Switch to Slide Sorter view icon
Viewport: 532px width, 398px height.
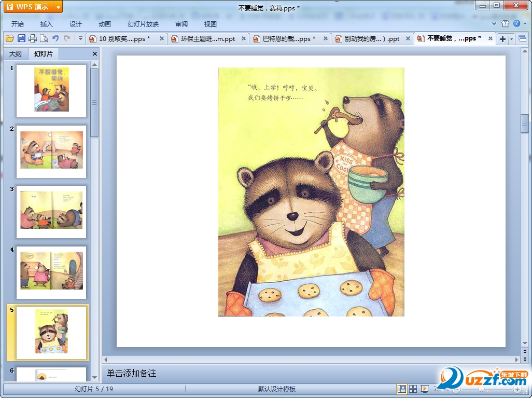click(x=413, y=389)
